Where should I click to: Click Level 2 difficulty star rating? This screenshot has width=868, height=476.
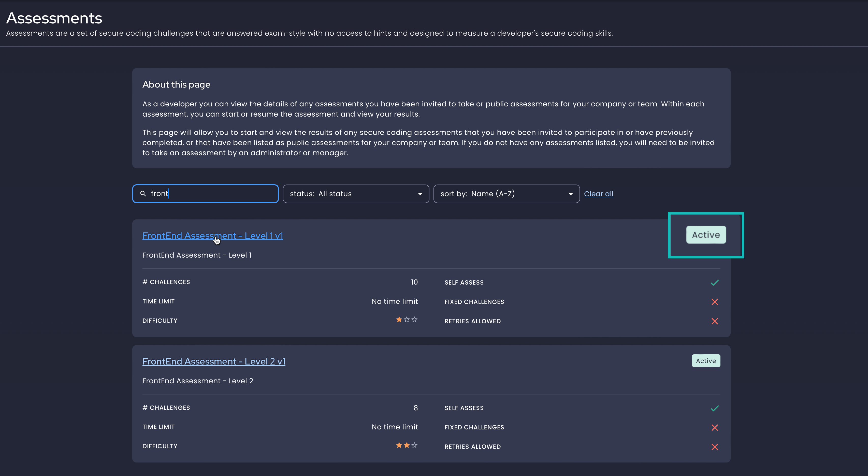pos(407,445)
